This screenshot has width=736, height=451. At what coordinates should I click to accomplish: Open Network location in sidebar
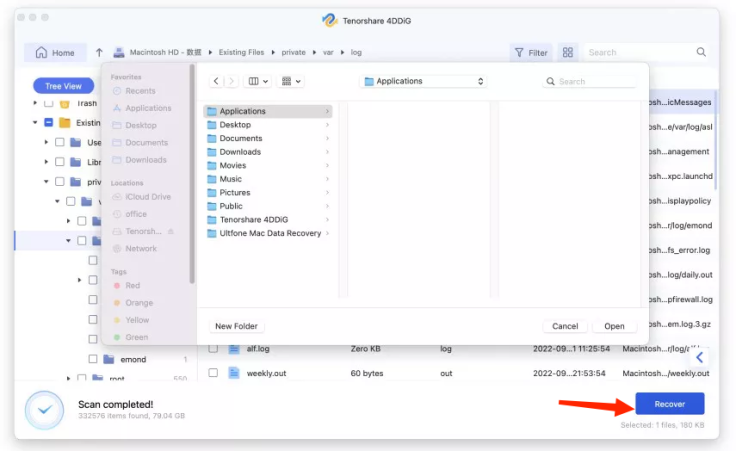coord(135,249)
